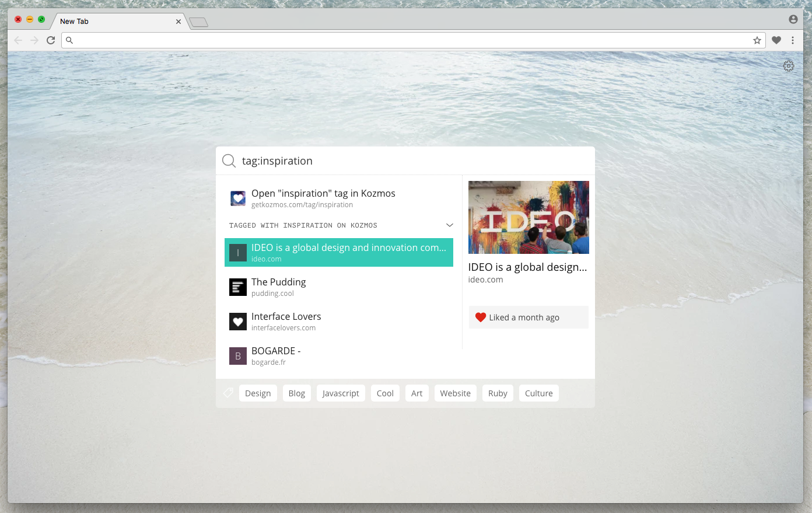Select the Culture tag
The image size is (812, 513).
point(539,393)
